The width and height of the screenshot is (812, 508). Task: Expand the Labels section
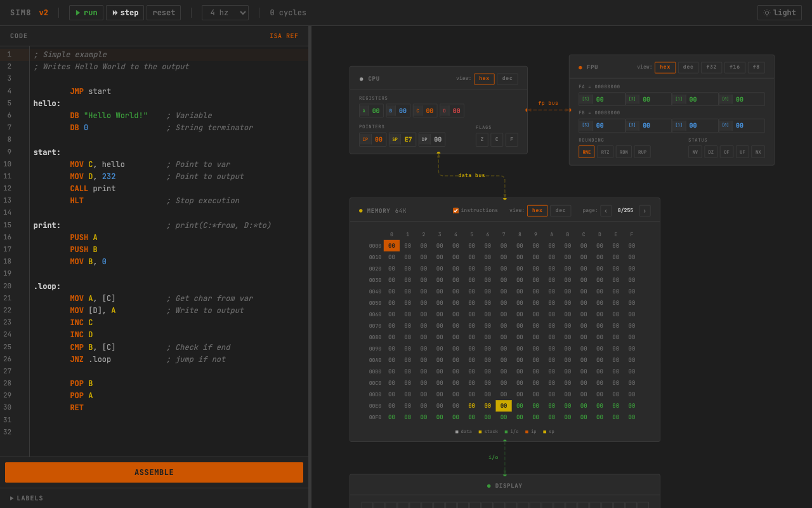27,498
